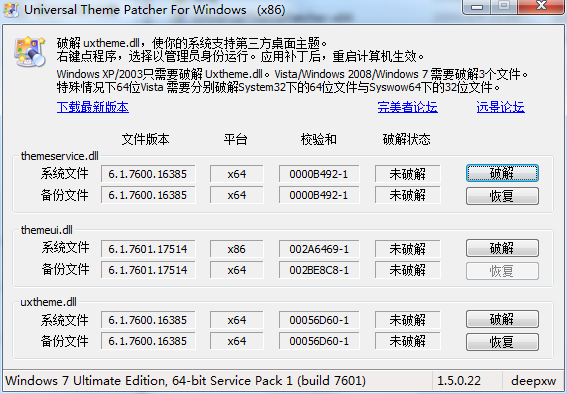Image resolution: width=567 pixels, height=394 pixels.
Task: Click checksum 00056D60-1 of uxtheme backup file
Action: [319, 341]
